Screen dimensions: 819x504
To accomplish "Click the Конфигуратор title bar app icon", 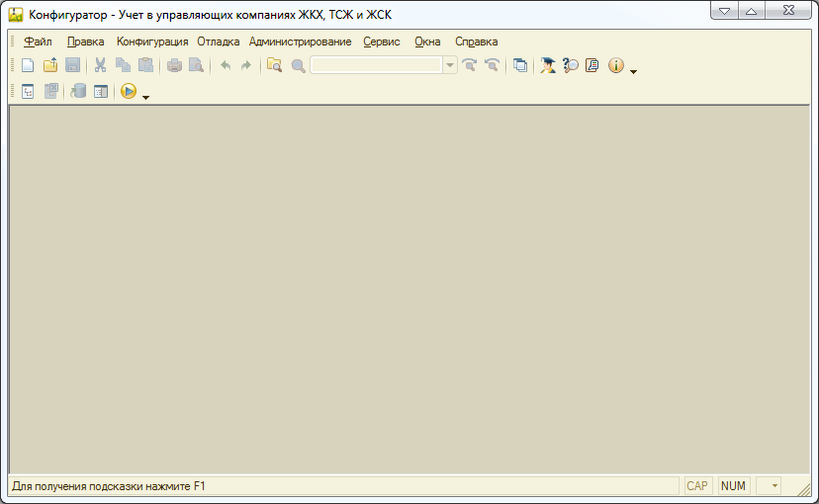I will click(16, 15).
